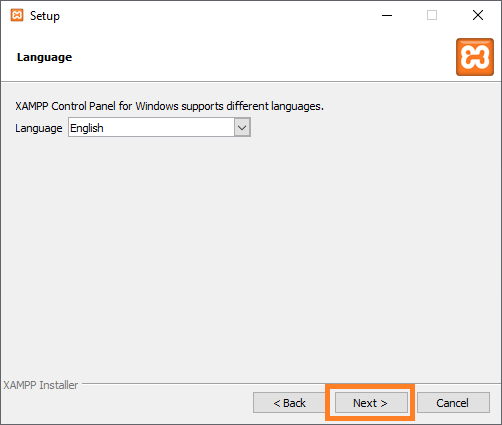Click the XAMPP icon in the title bar
502x425 pixels.
pos(17,15)
